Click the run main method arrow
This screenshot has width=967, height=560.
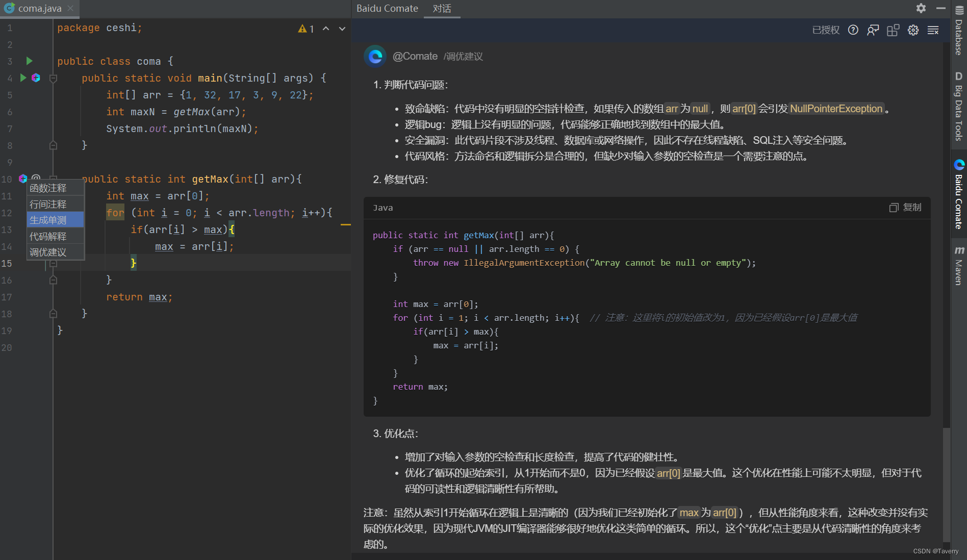[23, 78]
